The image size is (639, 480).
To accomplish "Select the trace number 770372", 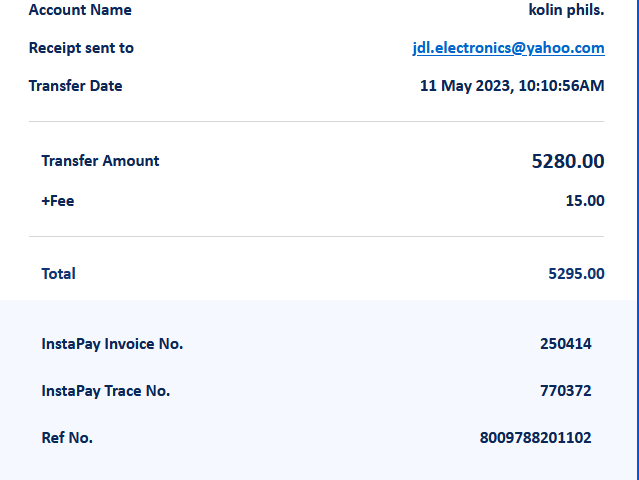I will coord(566,391).
